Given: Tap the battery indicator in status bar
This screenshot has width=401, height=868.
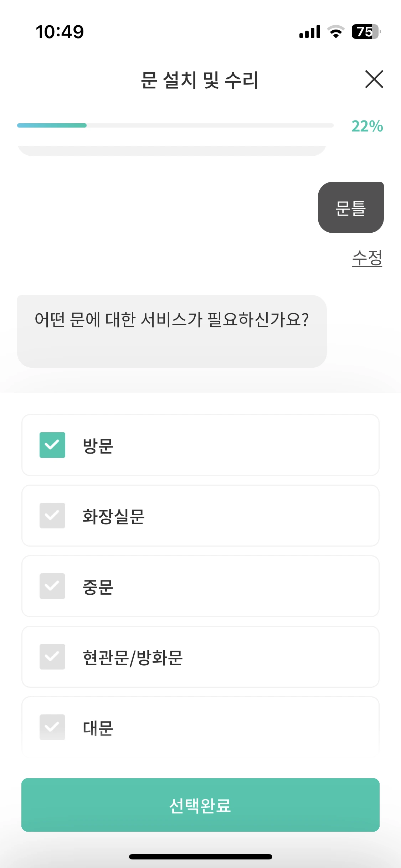Looking at the screenshot, I should (366, 32).
